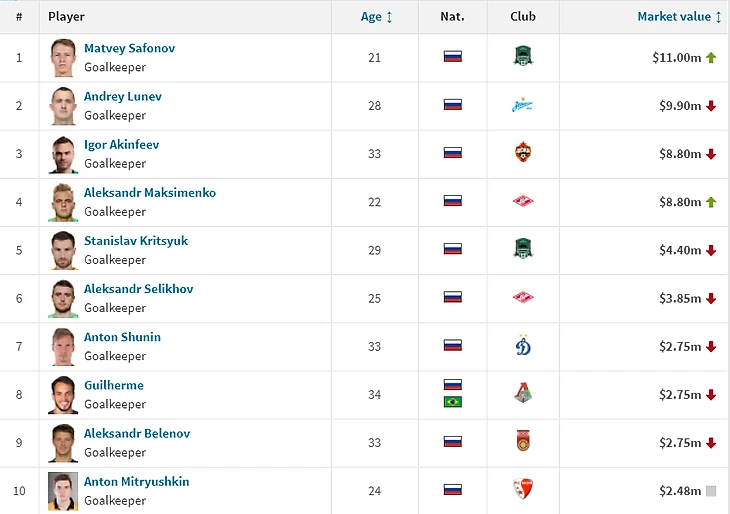
Task: Click Spartak logo in Aleksandr Maksimenko row
Action: [x=523, y=201]
